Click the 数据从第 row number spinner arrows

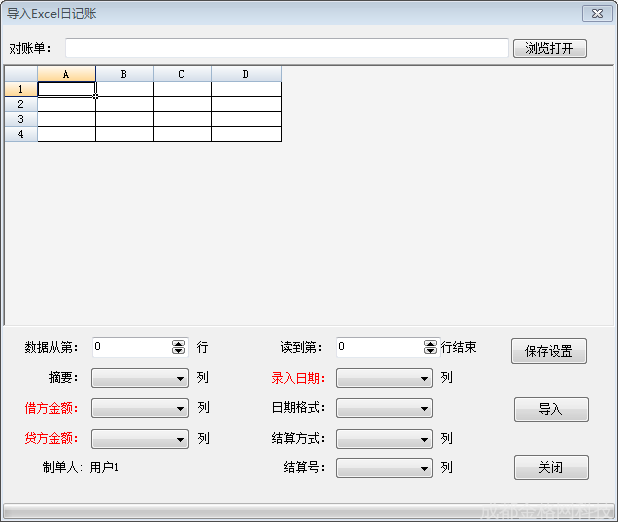click(x=179, y=347)
